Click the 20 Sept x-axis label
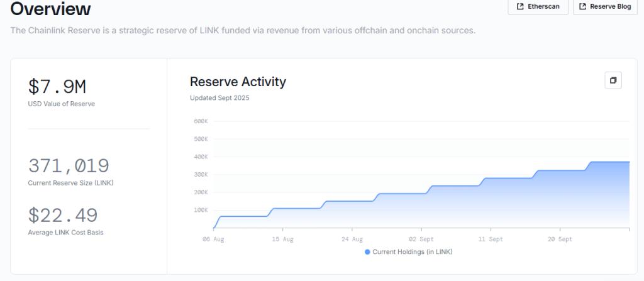644x281 pixels. (559, 240)
